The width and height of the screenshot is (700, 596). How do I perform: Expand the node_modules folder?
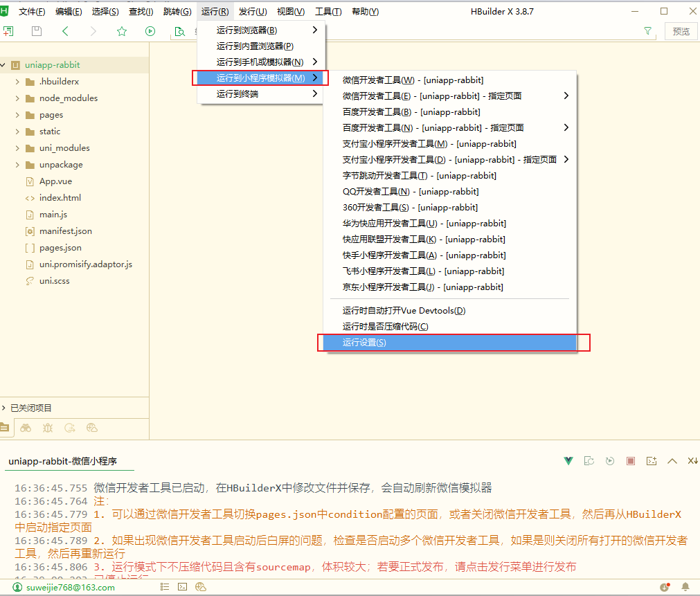pyautogui.click(x=17, y=98)
